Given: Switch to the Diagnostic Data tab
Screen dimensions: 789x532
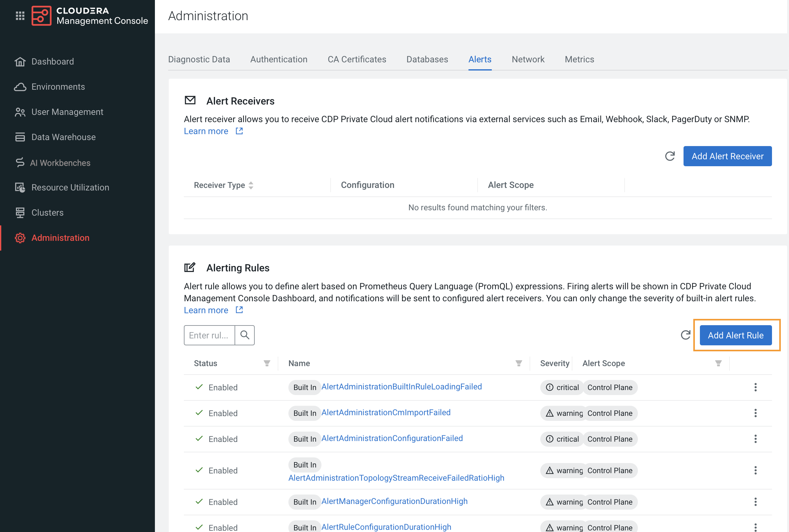Looking at the screenshot, I should point(199,59).
